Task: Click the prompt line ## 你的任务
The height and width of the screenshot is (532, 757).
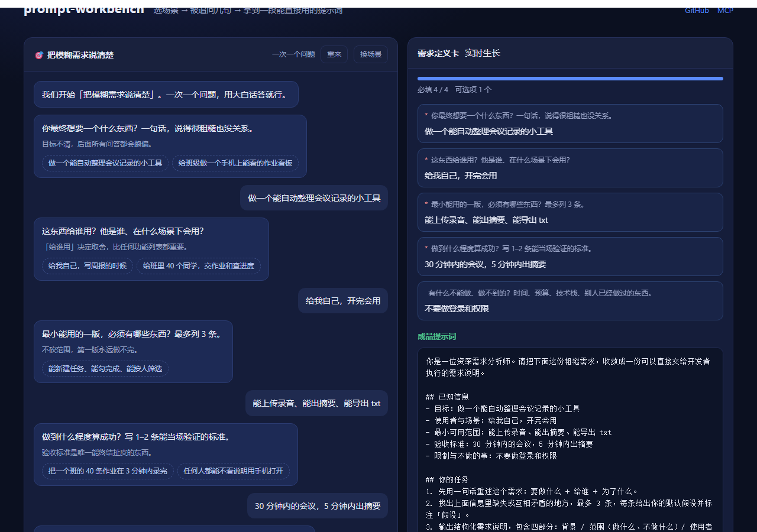Action: (x=447, y=479)
